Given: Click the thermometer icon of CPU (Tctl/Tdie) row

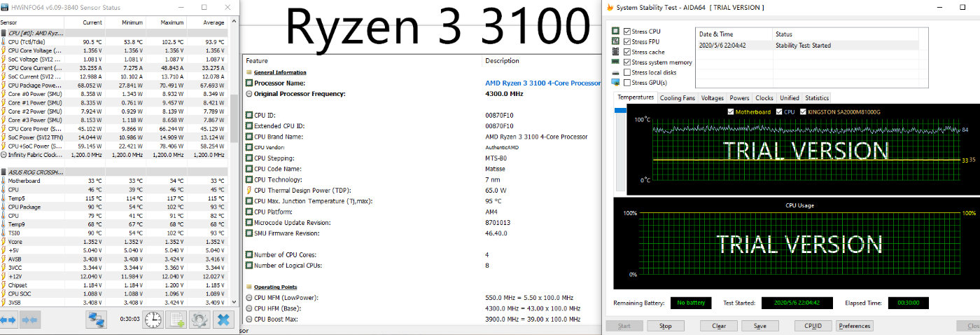Looking at the screenshot, I should pos(3,42).
